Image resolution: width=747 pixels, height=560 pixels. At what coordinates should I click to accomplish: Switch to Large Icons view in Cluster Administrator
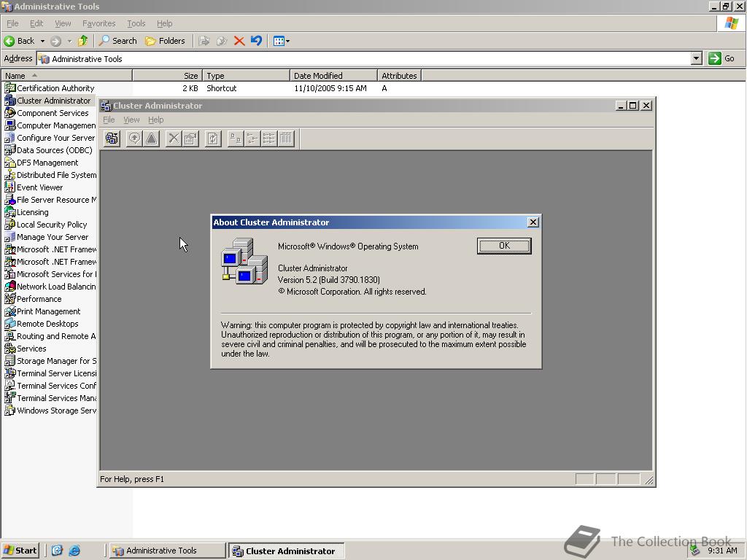236,139
